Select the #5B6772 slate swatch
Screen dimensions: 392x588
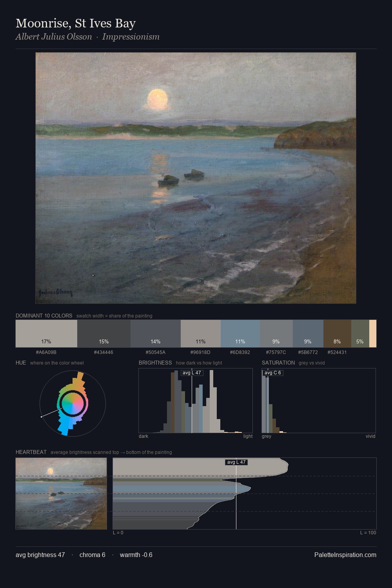[x=308, y=334]
